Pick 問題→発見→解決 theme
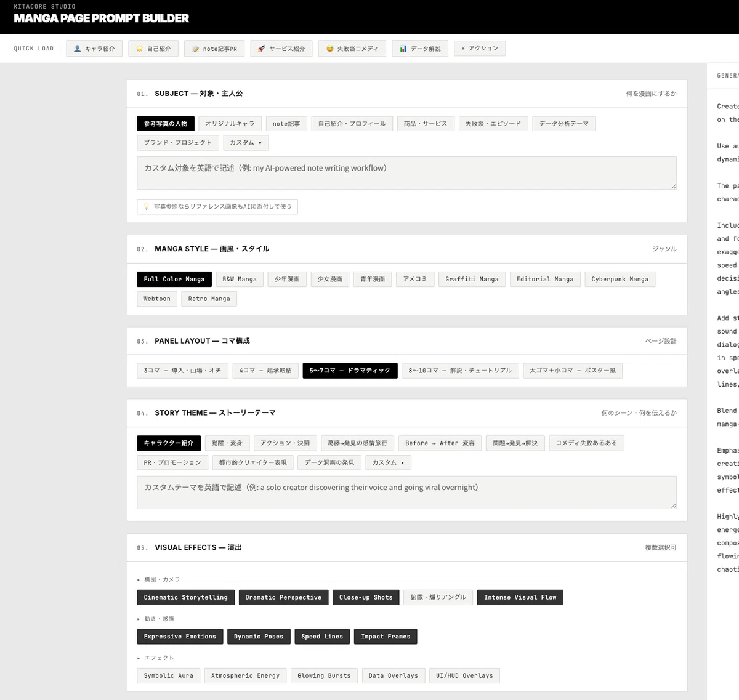Image resolution: width=739 pixels, height=700 pixels. [x=515, y=443]
